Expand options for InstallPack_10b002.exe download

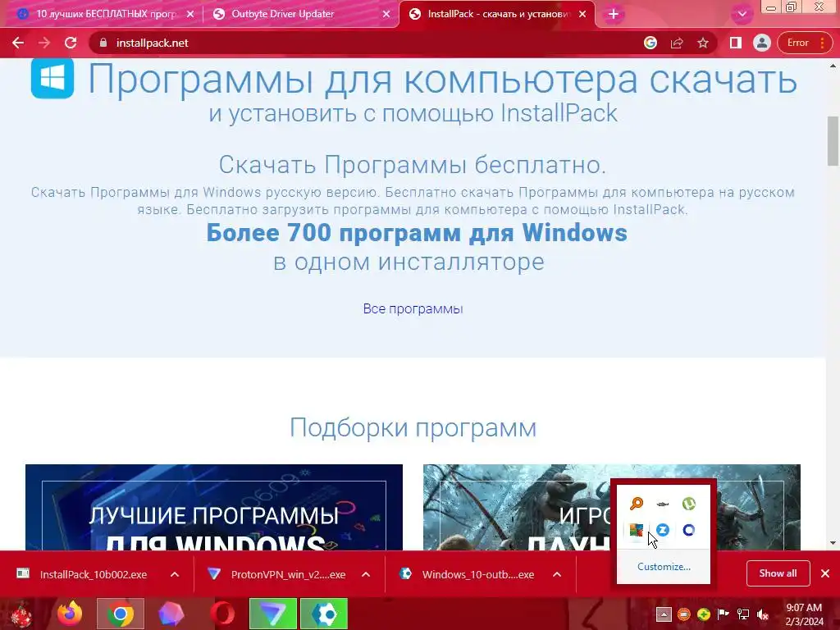click(x=175, y=574)
